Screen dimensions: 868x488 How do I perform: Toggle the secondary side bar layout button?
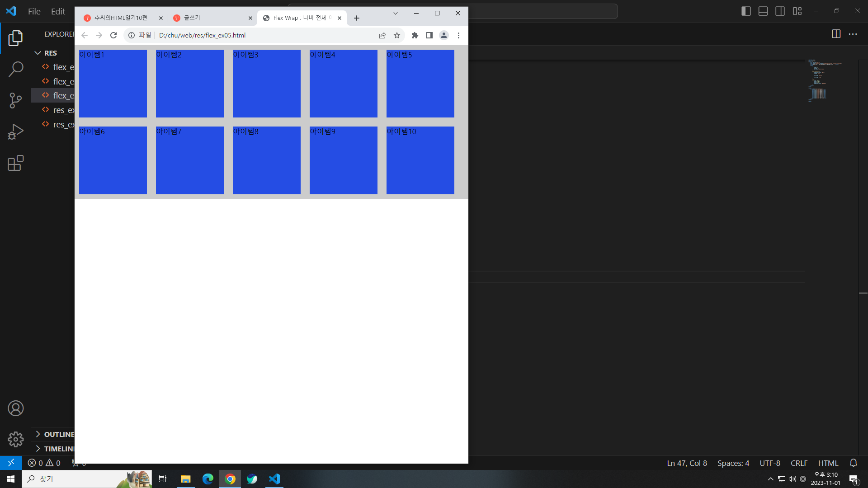click(x=780, y=11)
